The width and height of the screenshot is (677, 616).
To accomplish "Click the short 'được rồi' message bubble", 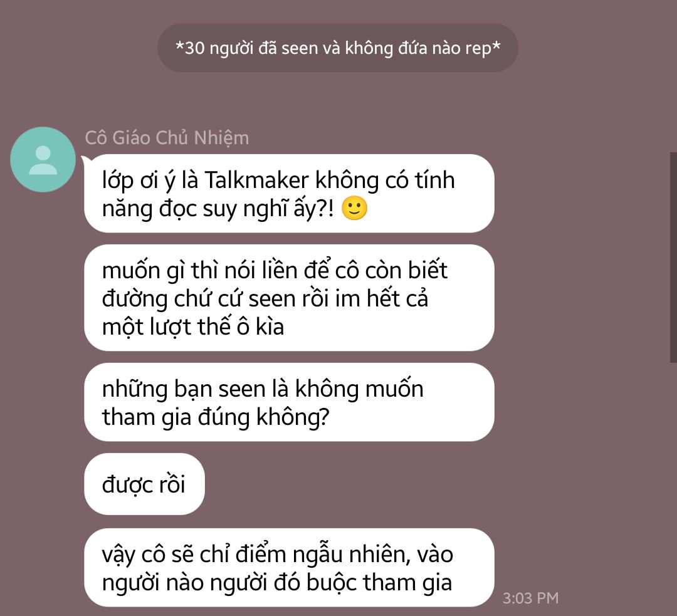I will (x=144, y=484).
